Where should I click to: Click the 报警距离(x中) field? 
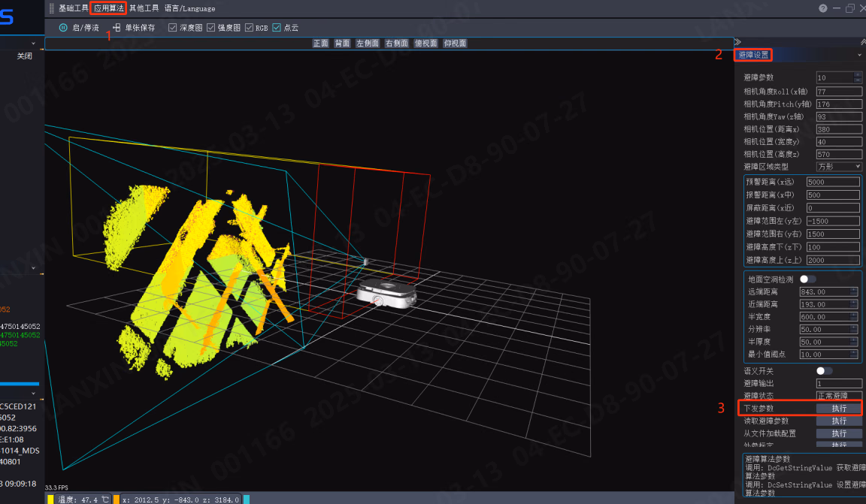pos(833,195)
